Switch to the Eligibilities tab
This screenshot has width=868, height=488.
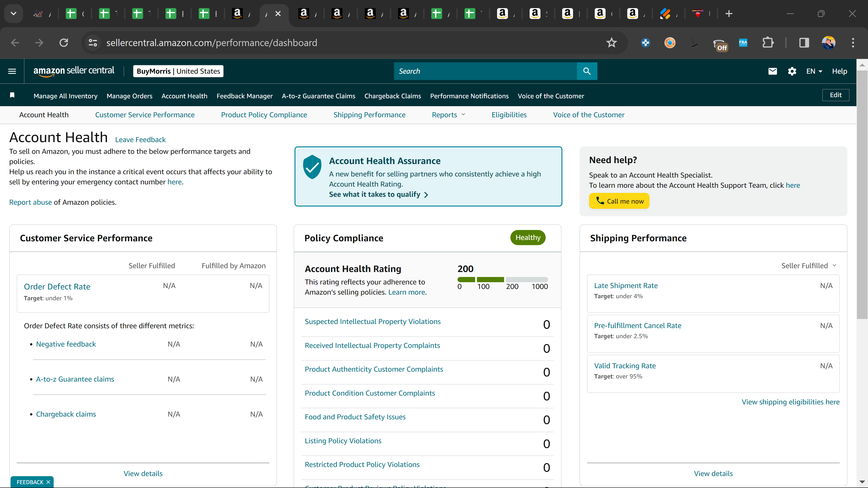point(509,115)
